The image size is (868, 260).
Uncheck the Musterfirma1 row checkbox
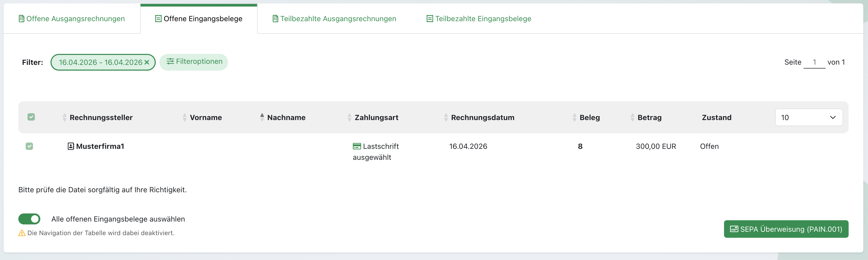(x=29, y=146)
